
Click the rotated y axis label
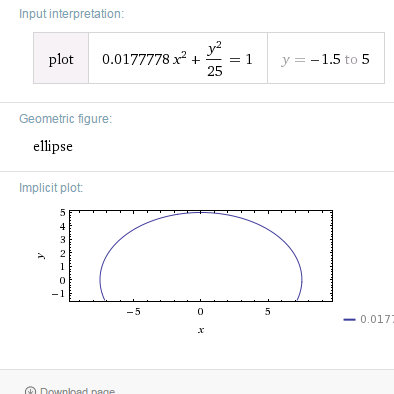tap(41, 256)
